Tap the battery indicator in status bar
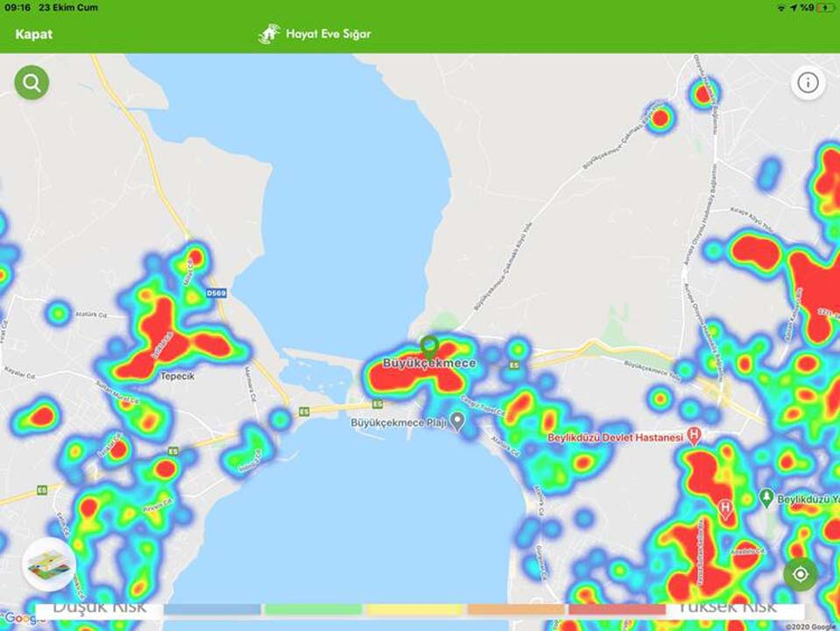Viewport: 840px width, 631px height. coord(825,8)
